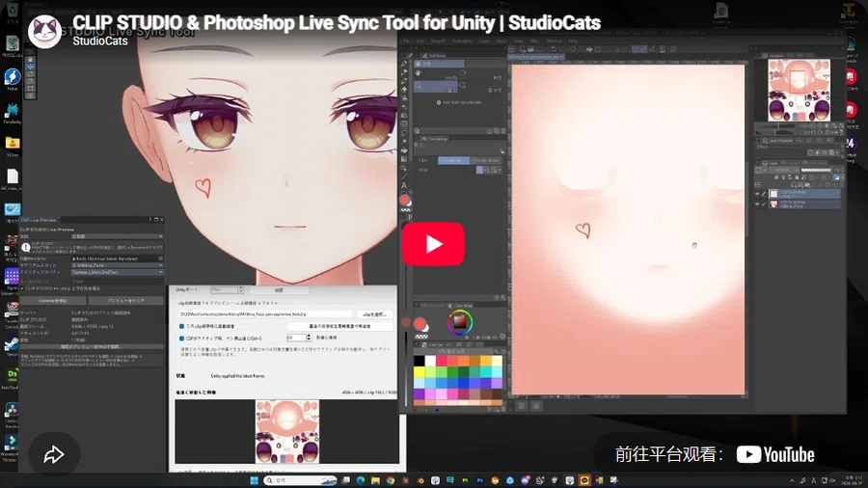Select the Milltina_Face layer row
The width and height of the screenshot is (868, 488).
(x=803, y=204)
